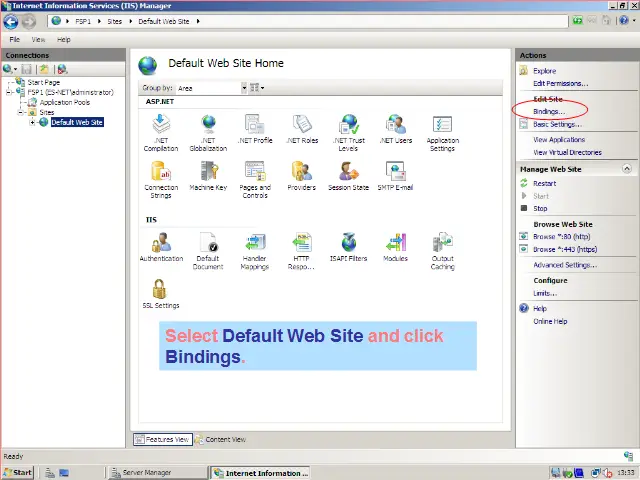The width and height of the screenshot is (640, 480).
Task: Click the refresh page icon in top toolbar
Action: click(x=577, y=20)
